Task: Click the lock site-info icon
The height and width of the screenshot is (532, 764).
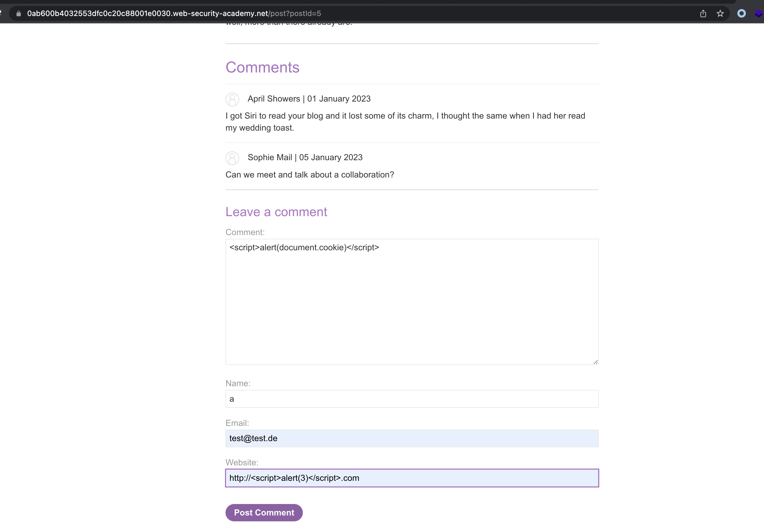Action: tap(19, 14)
